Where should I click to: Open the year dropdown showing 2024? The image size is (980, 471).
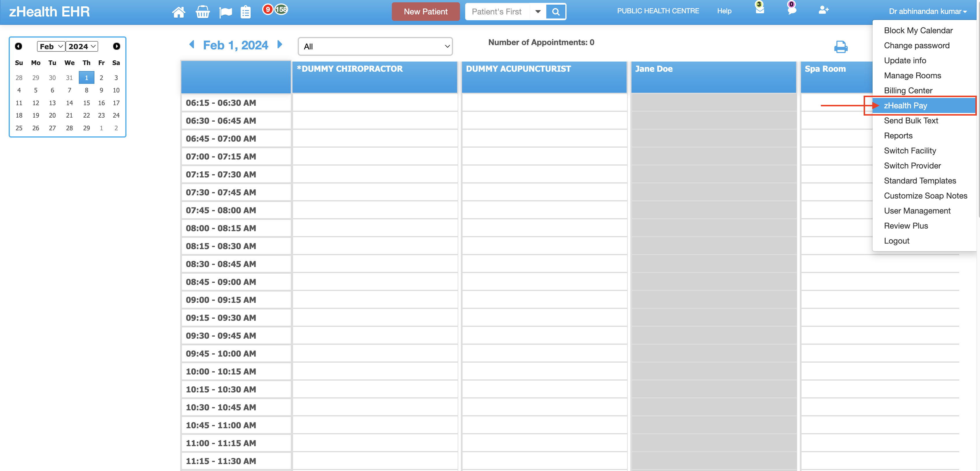point(82,47)
